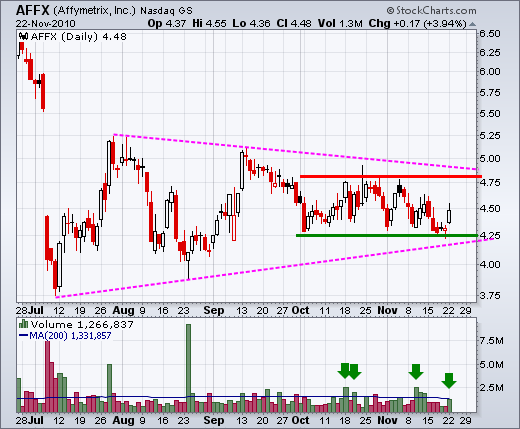
Task: Click the 3.75 price axis label
Action: tap(490, 295)
